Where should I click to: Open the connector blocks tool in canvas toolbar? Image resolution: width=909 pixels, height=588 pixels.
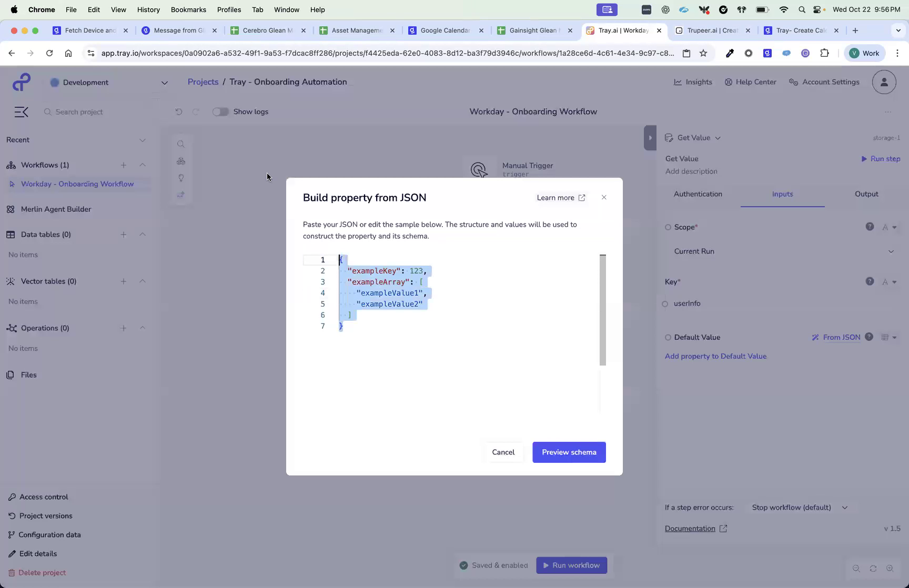coord(181,161)
